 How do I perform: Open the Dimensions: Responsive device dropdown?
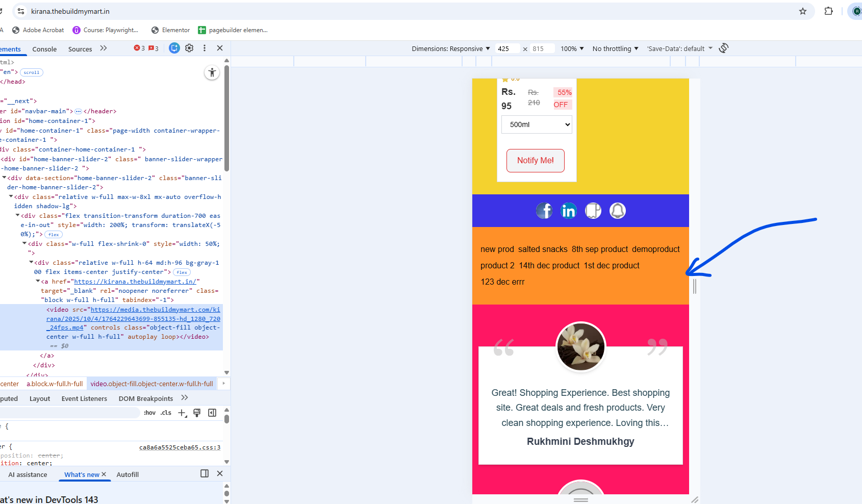point(451,49)
